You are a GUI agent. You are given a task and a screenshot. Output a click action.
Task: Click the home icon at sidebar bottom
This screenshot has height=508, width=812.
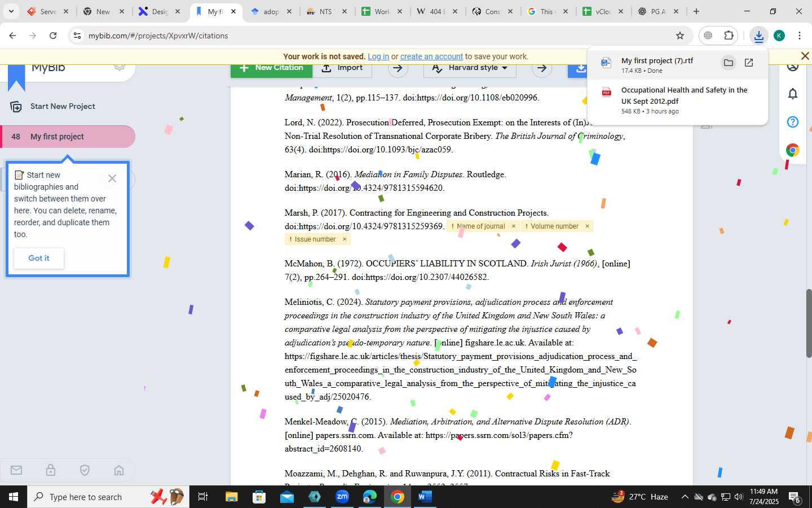coord(119,470)
